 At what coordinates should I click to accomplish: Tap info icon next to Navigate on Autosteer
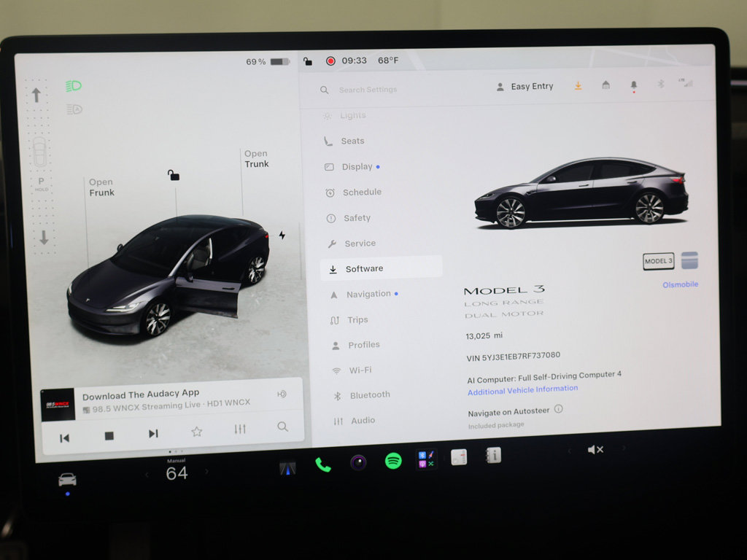[x=558, y=409]
